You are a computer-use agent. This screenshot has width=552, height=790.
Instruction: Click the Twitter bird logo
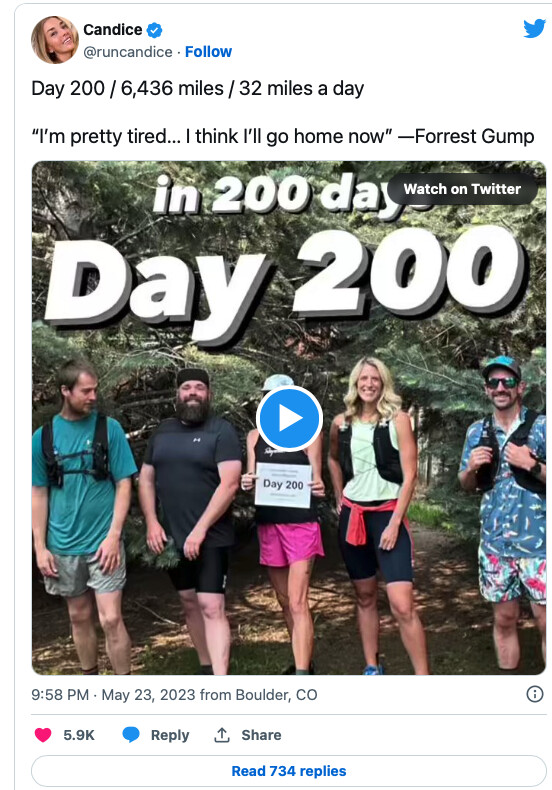click(x=534, y=29)
